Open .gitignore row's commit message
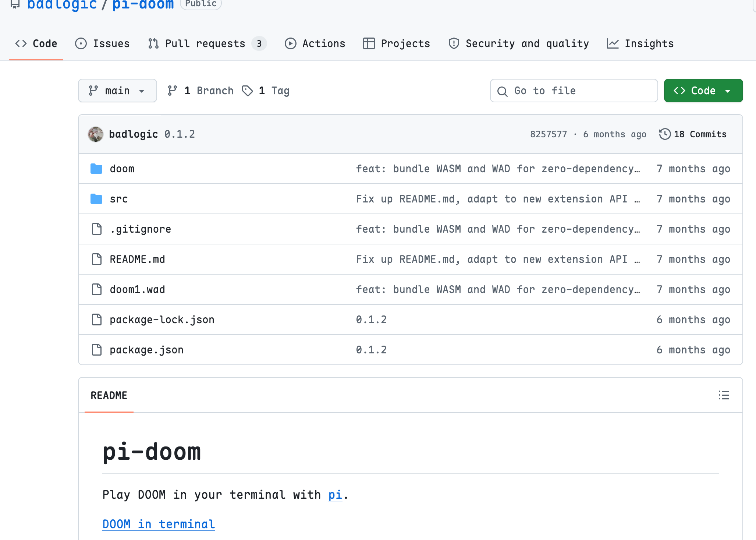 coord(498,229)
